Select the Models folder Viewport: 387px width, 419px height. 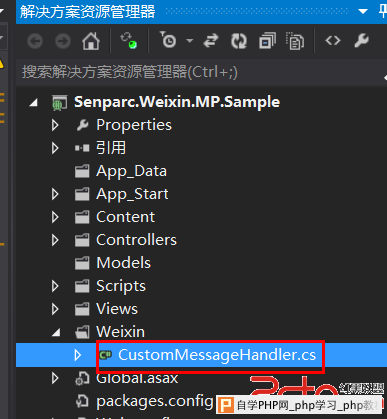pos(124,263)
